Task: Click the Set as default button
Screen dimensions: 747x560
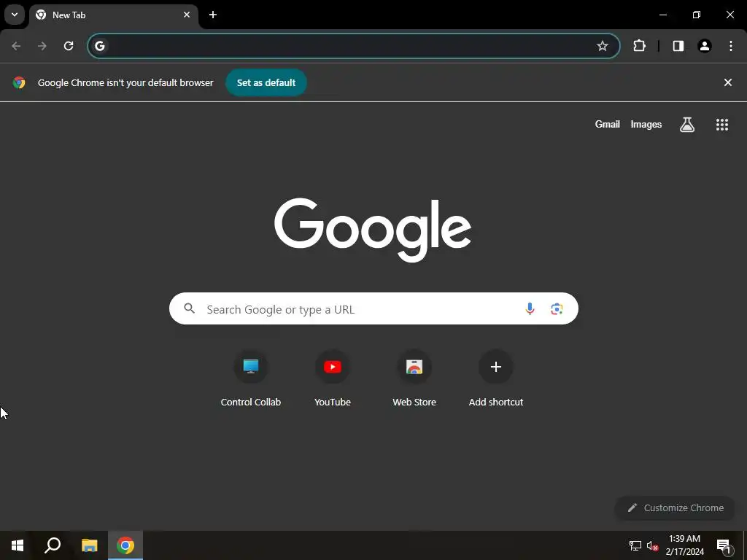Action: click(x=266, y=82)
